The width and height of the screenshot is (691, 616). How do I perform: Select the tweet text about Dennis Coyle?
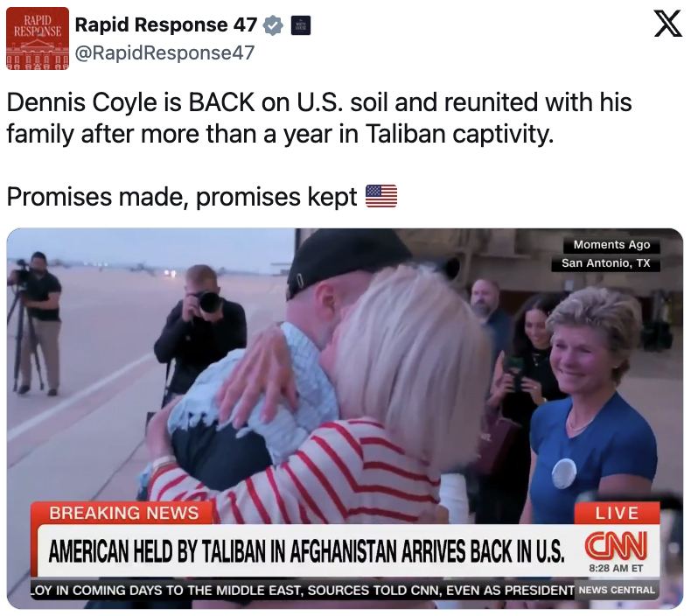coord(319,118)
